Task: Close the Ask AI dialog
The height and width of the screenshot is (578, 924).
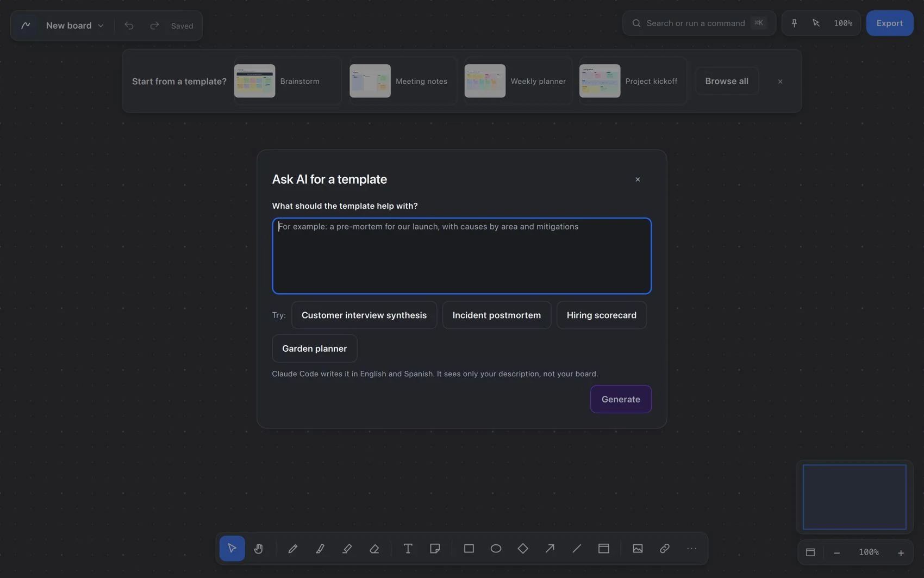Action: (x=638, y=179)
